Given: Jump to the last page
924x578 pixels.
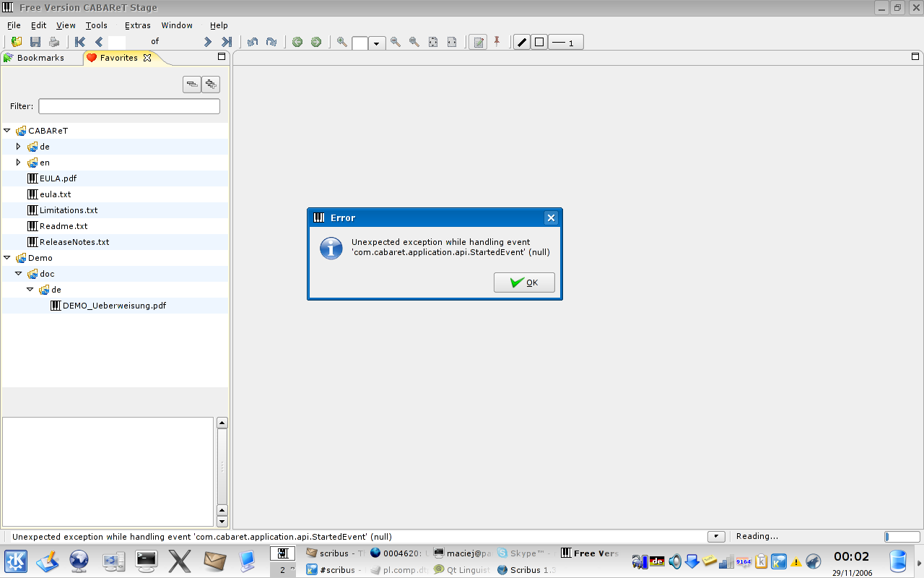Looking at the screenshot, I should point(227,42).
